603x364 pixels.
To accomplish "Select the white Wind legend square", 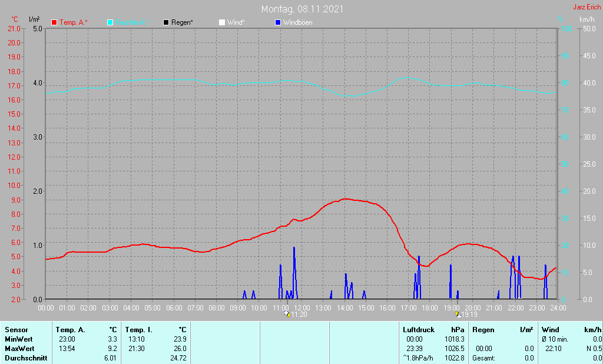I will coord(221,22).
